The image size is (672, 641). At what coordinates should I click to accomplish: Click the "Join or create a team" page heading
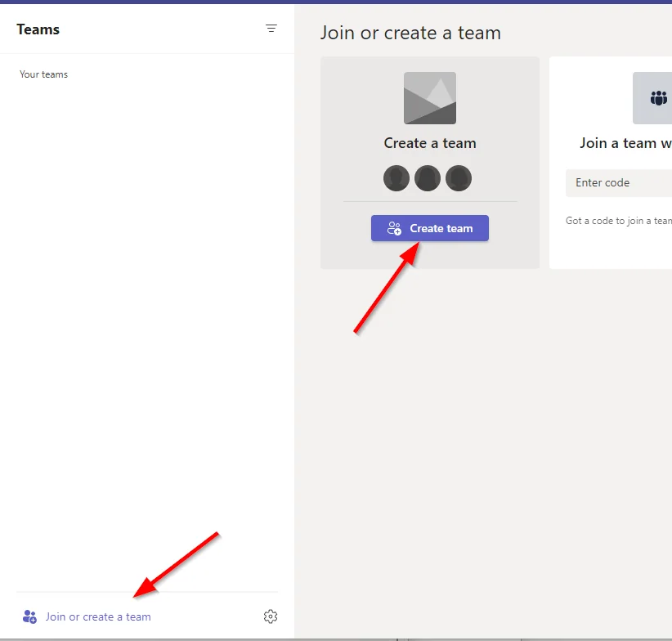point(410,33)
